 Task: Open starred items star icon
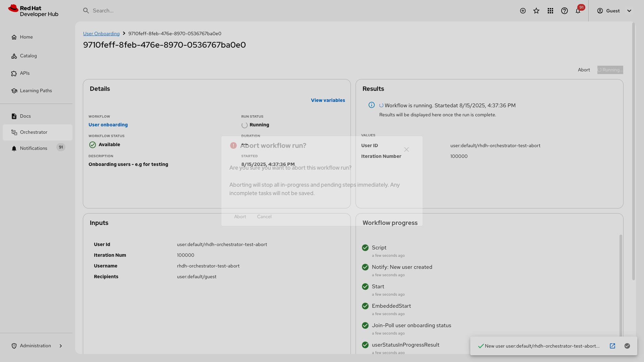536,11
